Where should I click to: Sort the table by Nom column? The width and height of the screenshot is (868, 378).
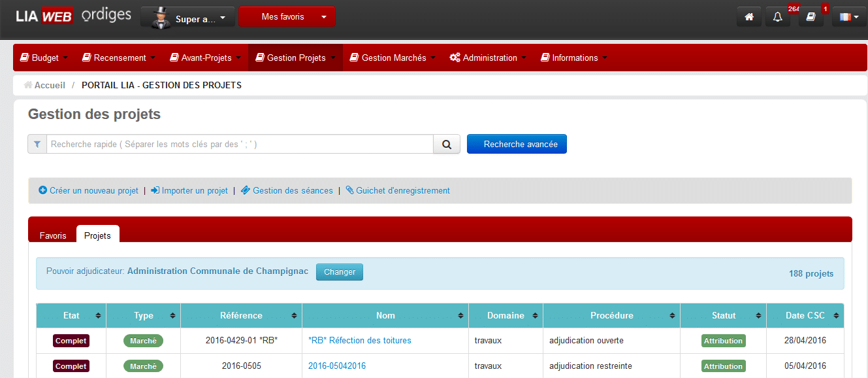pos(385,315)
